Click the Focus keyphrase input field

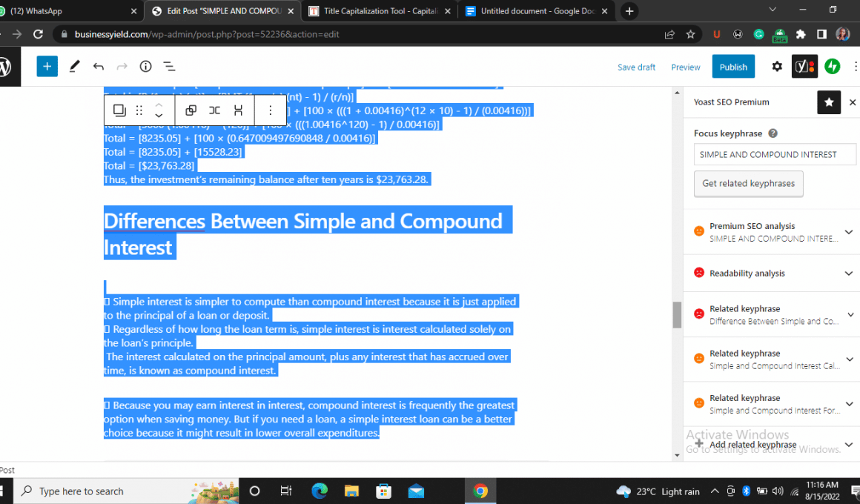[x=775, y=155]
